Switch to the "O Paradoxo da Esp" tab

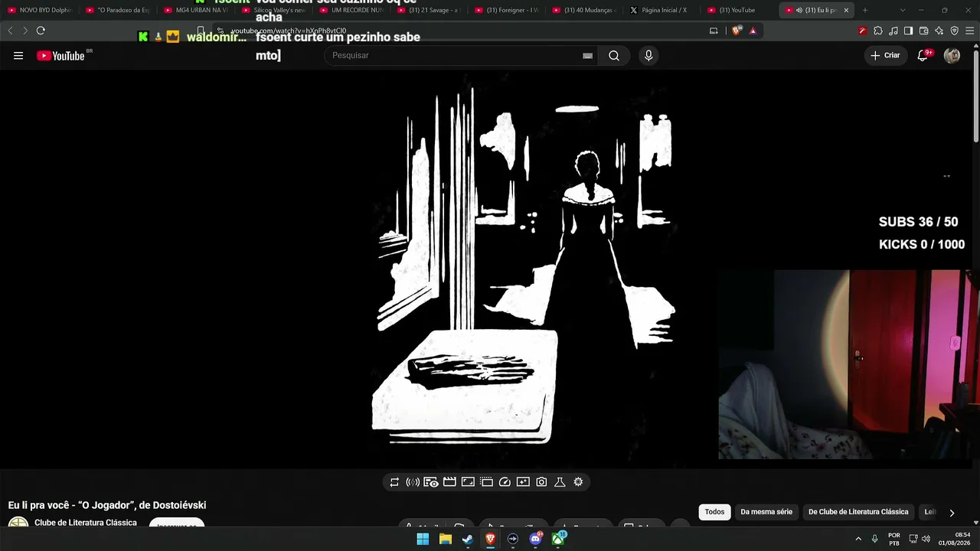coord(117,10)
